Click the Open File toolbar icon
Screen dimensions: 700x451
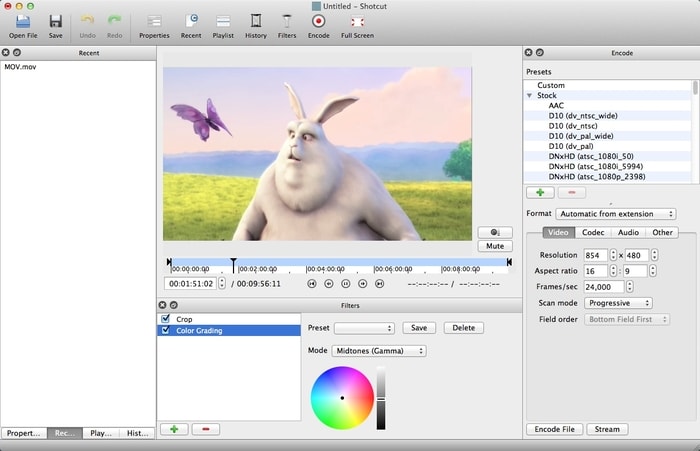click(23, 27)
